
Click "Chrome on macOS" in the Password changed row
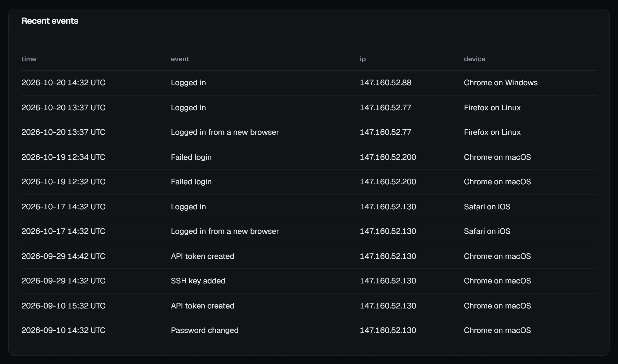[497, 330]
